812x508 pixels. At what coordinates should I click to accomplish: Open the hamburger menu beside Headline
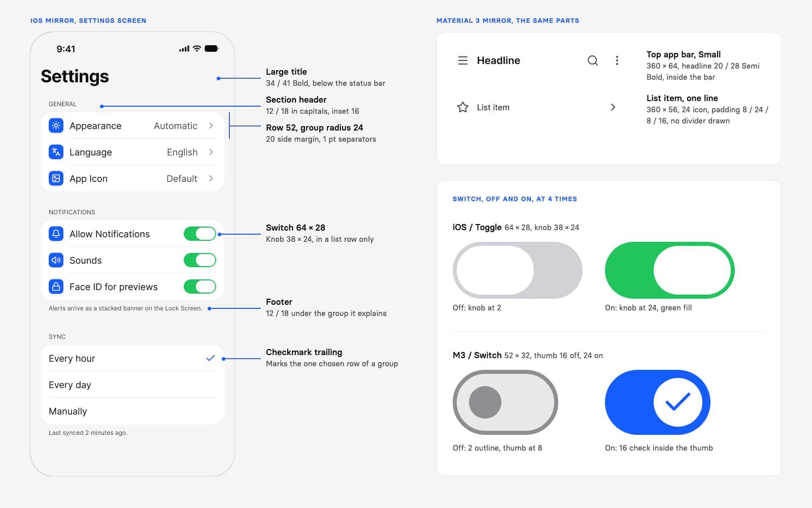coord(463,60)
